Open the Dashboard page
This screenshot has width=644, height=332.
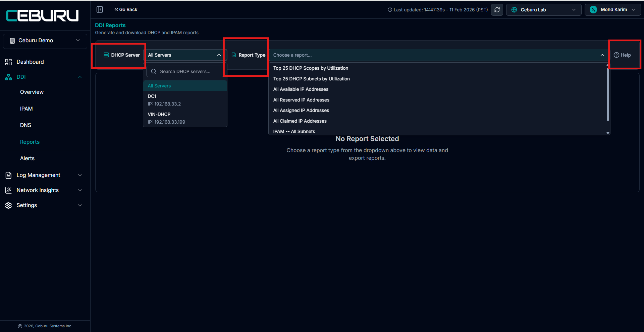30,62
